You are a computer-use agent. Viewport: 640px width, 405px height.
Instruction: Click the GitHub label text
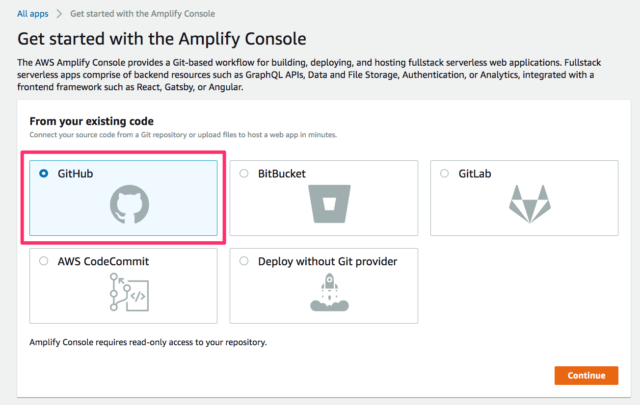(75, 174)
